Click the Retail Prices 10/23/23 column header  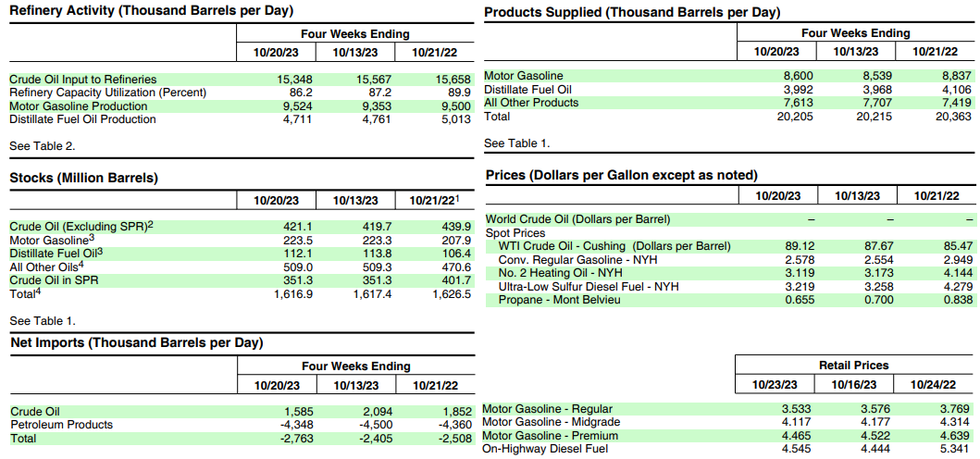(775, 385)
